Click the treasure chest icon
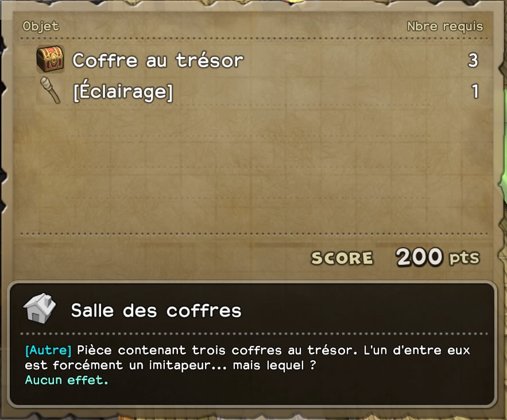 click(x=50, y=59)
